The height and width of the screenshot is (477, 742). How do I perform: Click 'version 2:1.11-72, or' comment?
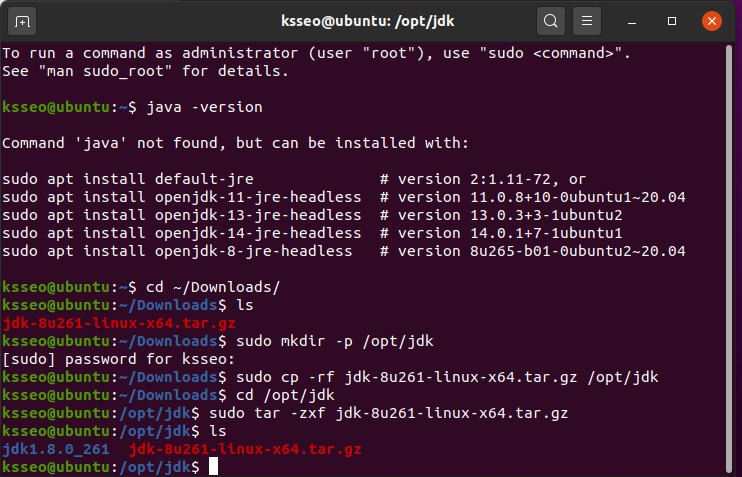(x=492, y=179)
